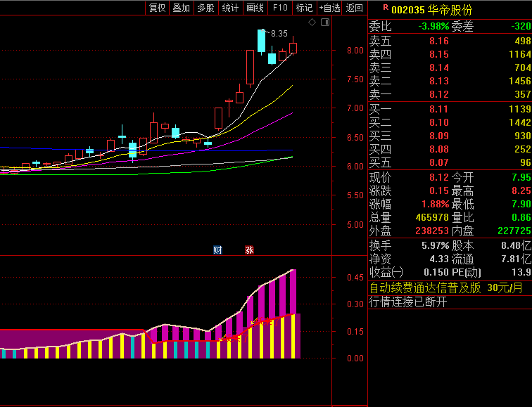Click the diamond icon above the chart

click(313, 22)
